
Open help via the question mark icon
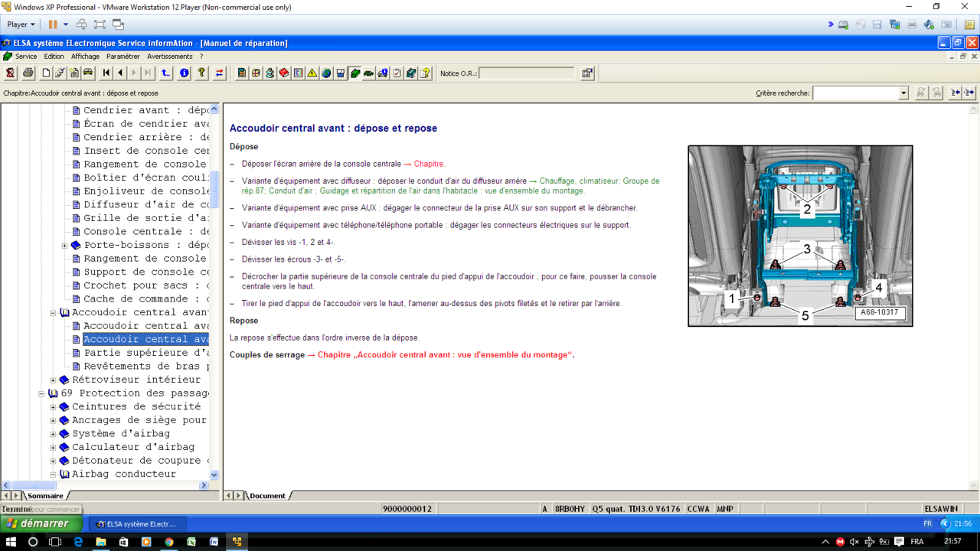coord(201,73)
